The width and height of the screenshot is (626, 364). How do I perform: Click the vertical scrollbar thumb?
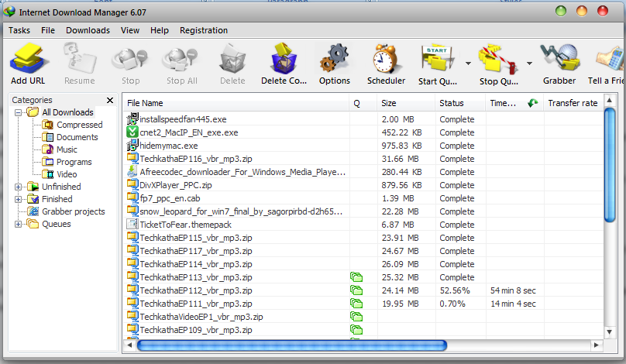(610, 164)
